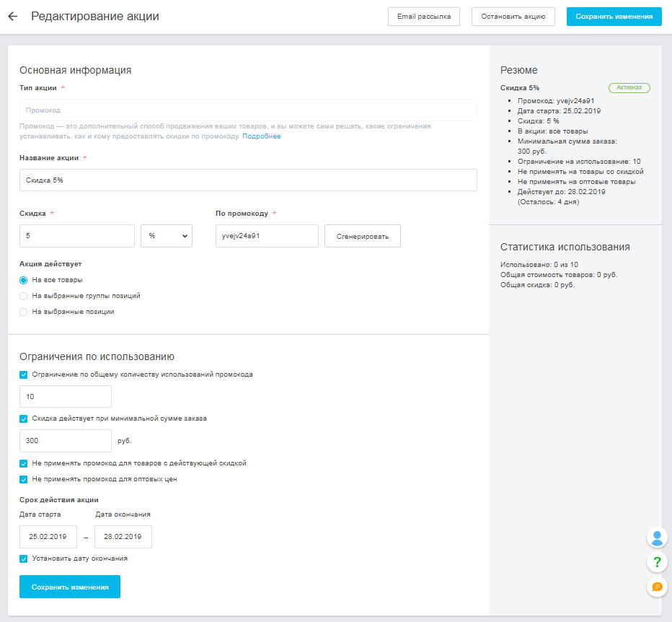Select 'На выбранные позиции' radio option
This screenshot has width=672, height=622.
24,312
